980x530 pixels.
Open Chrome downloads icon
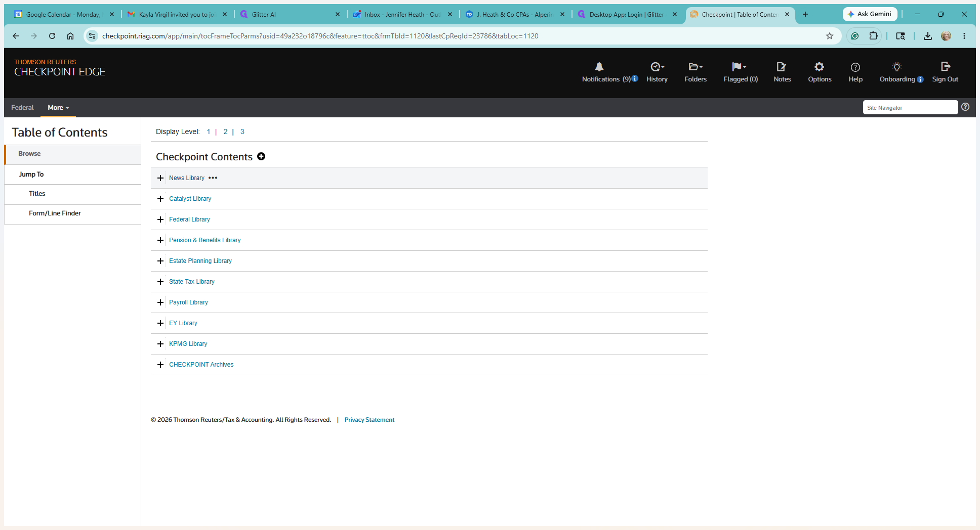(928, 36)
